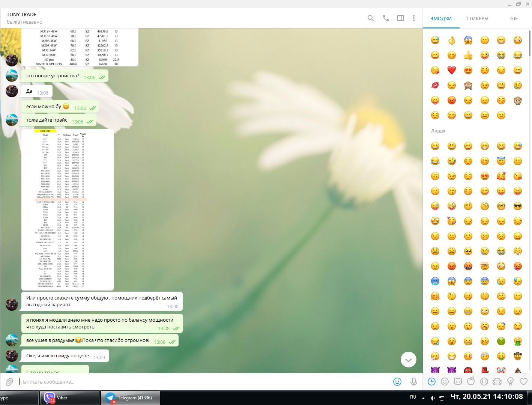Open the GIF tab
Screen dimensions: 532x405
[x=514, y=18]
